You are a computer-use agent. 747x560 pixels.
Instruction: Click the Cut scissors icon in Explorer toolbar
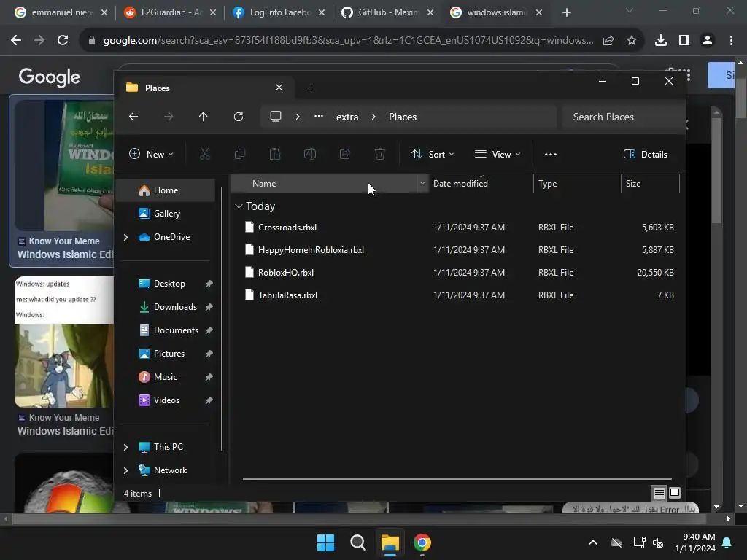pos(204,155)
